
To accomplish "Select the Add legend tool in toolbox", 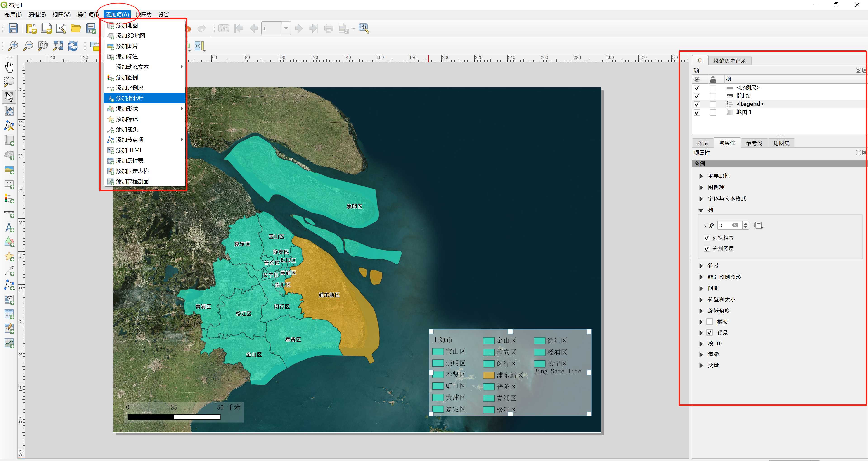I will tap(9, 199).
